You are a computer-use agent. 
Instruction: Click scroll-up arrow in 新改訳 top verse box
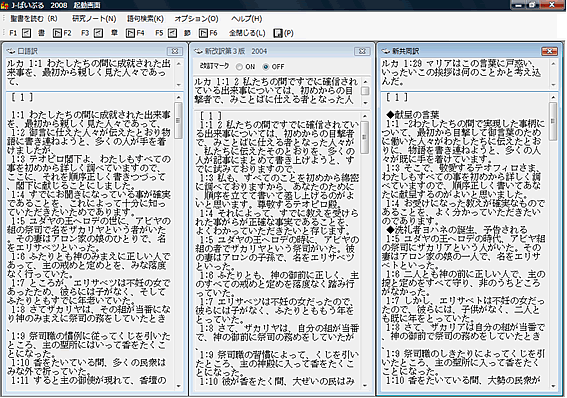[365, 82]
